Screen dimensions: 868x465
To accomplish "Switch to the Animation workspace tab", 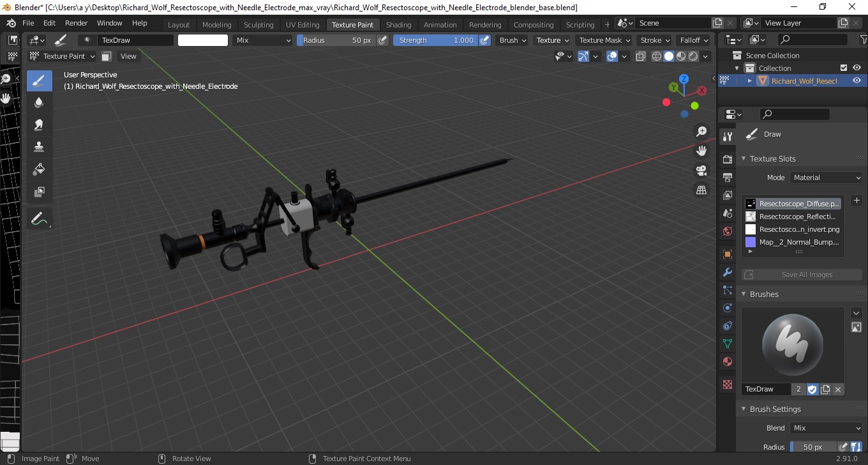I will click(x=440, y=25).
